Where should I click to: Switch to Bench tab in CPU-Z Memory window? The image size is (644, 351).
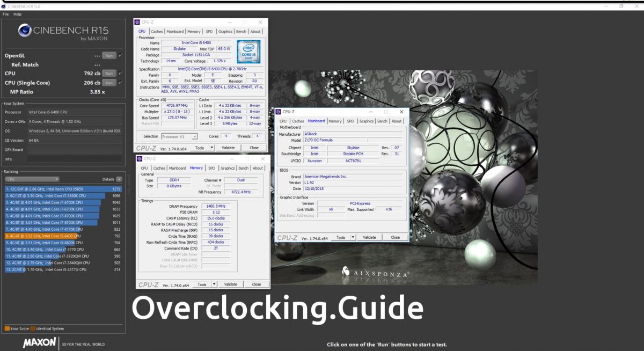(x=244, y=168)
